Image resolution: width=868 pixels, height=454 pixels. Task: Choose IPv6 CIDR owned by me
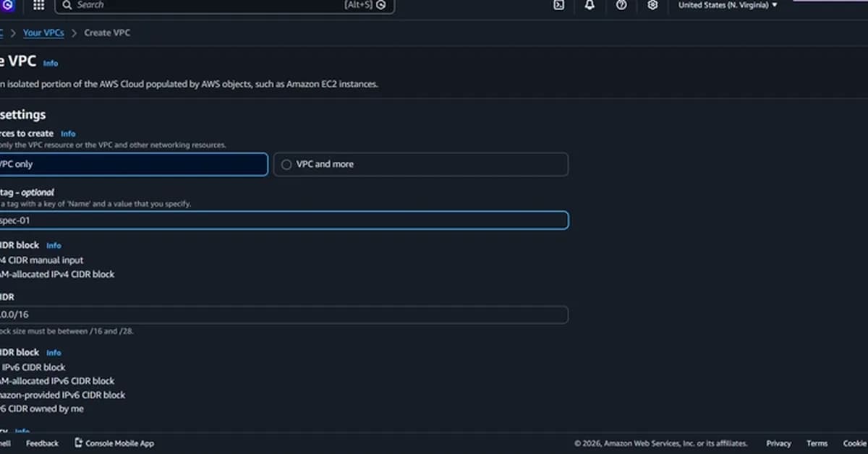pyautogui.click(x=43, y=408)
